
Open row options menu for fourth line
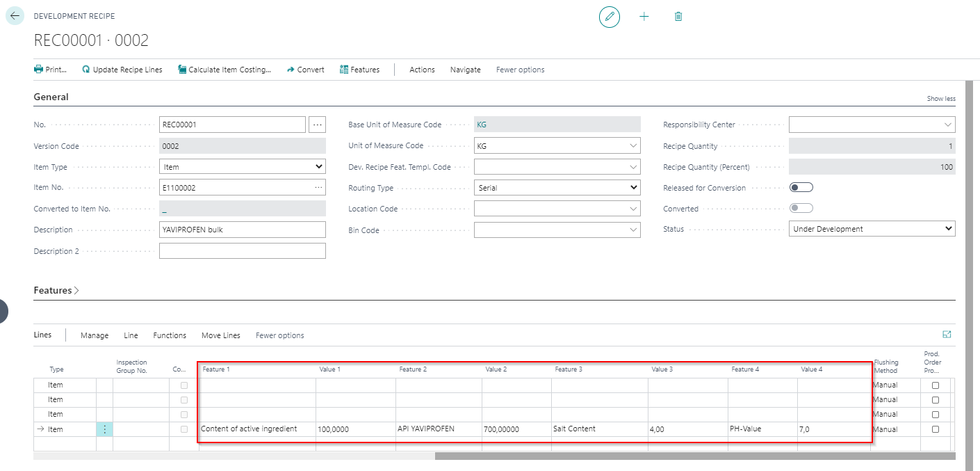click(104, 429)
